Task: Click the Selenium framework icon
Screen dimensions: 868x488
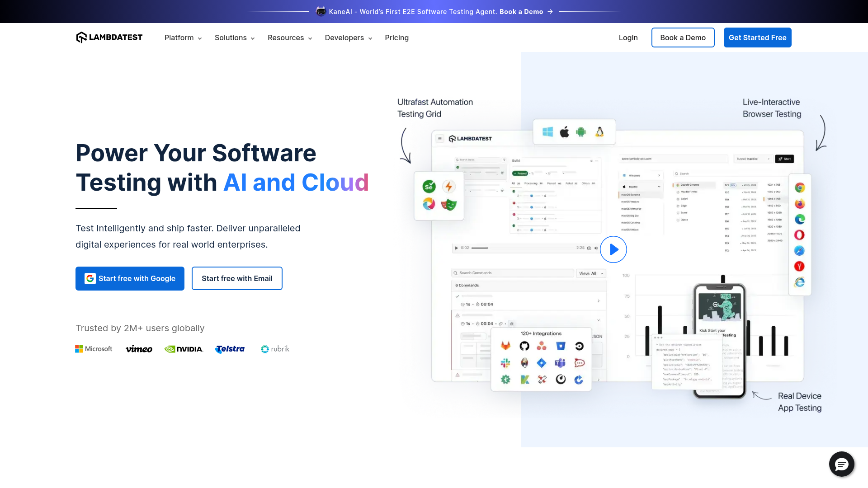Action: pyautogui.click(x=429, y=186)
